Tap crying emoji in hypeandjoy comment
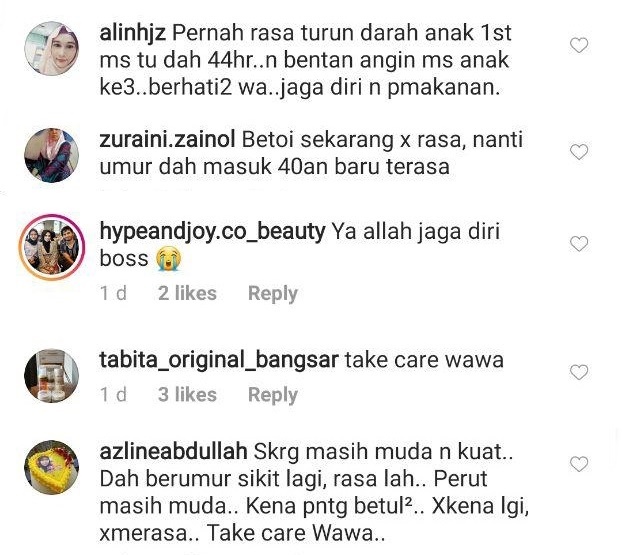622x555 pixels. 169,259
